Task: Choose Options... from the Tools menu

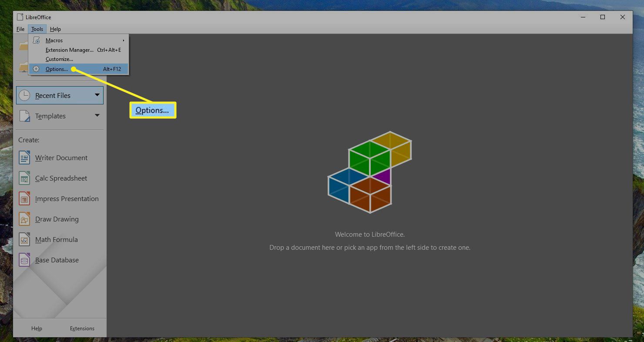Action: click(79, 69)
